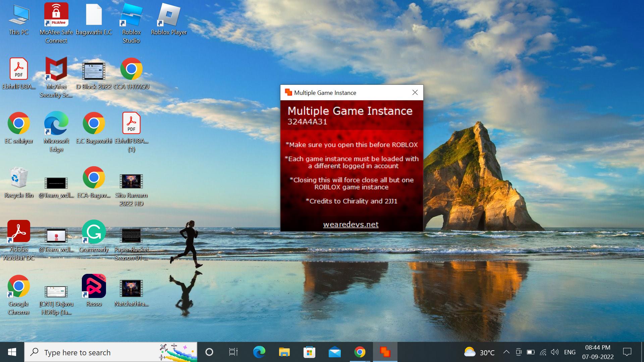Select Adobe Acrobat DC shortcut
Screen dimensions: 644x362
pos(19,240)
